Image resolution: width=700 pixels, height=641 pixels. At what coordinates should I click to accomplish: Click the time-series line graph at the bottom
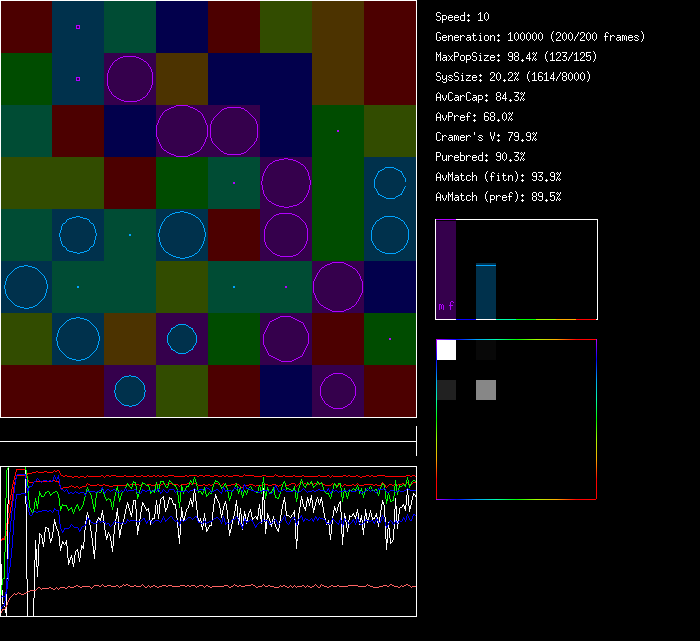208,540
